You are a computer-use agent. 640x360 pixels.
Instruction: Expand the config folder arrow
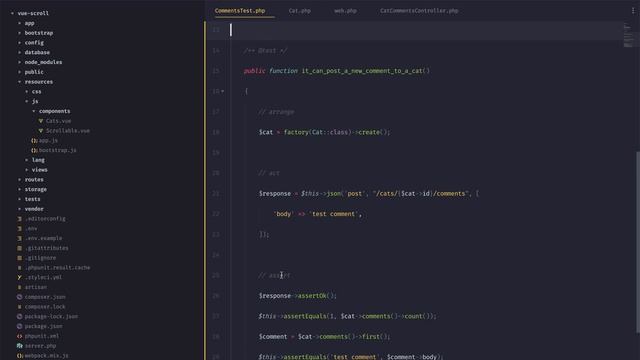click(20, 42)
